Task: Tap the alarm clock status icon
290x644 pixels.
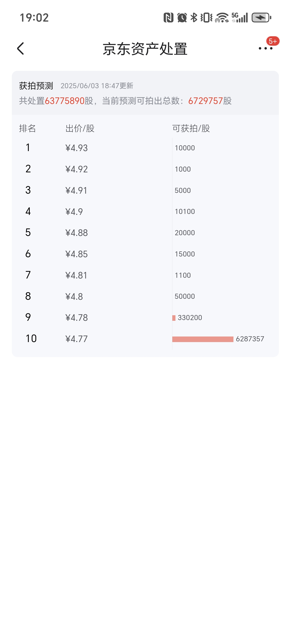Action: pyautogui.click(x=182, y=18)
